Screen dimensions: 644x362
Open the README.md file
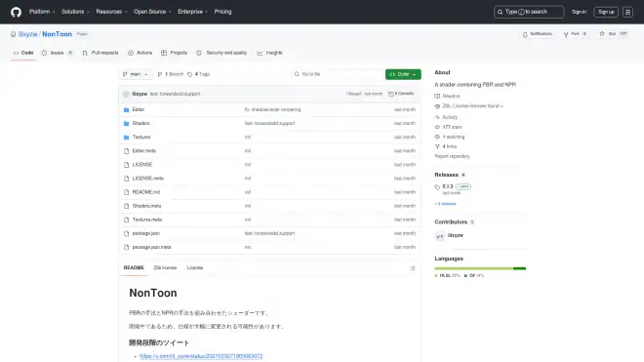point(146,192)
